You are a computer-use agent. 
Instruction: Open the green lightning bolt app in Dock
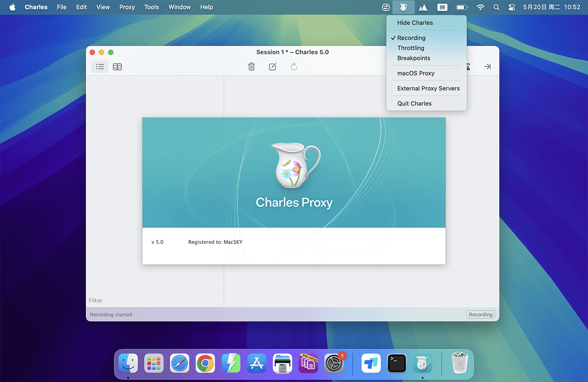(231, 363)
